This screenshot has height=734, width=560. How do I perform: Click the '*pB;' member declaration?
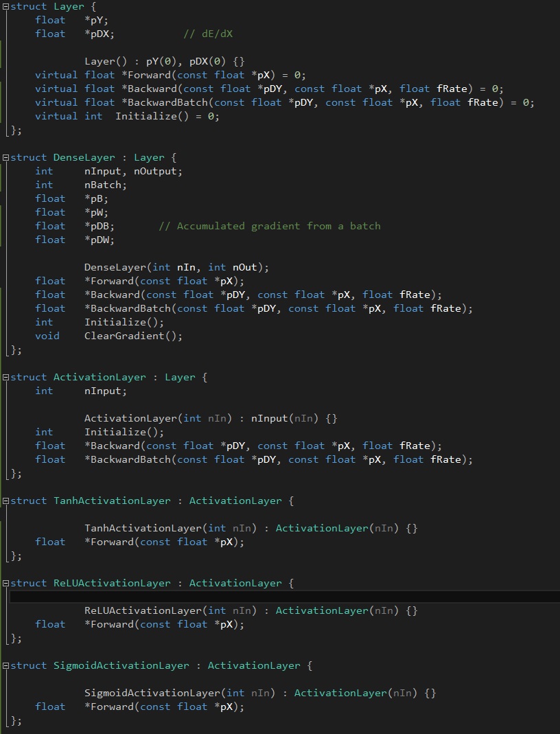[x=96, y=198]
